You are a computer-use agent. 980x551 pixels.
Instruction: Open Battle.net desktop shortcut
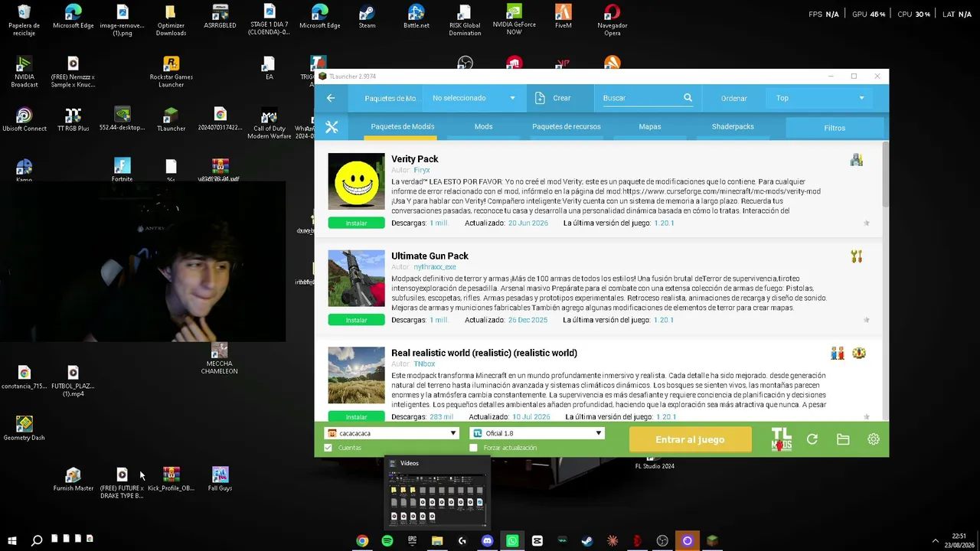[416, 17]
